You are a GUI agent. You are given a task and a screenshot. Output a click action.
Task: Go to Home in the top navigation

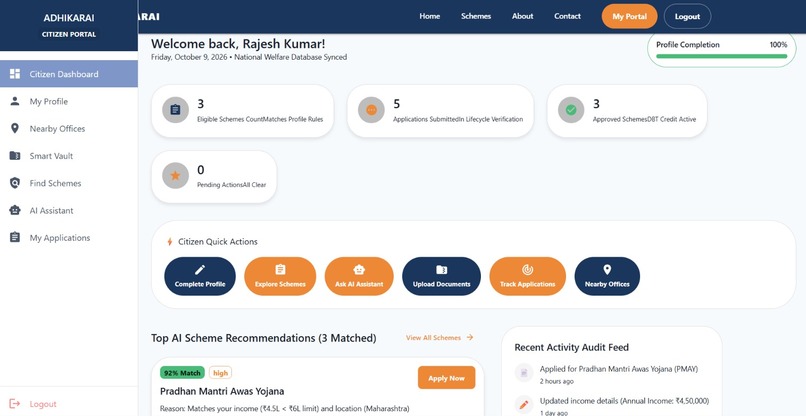429,16
